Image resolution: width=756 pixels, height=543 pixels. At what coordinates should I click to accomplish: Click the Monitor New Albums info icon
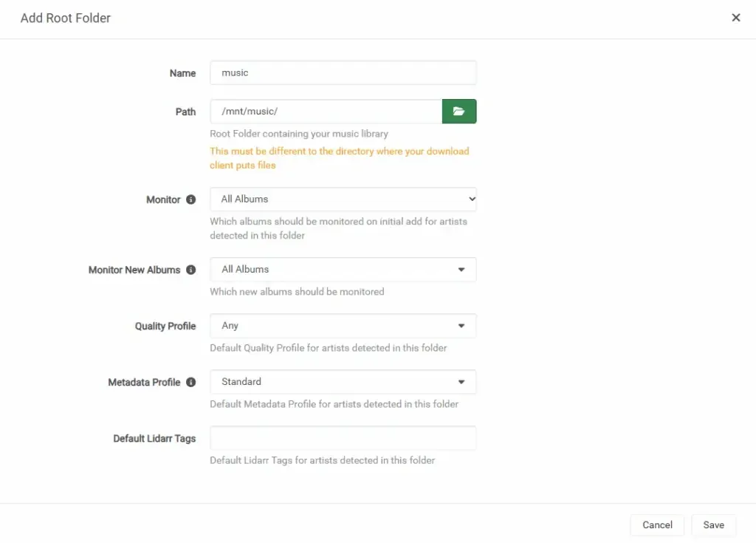click(191, 270)
